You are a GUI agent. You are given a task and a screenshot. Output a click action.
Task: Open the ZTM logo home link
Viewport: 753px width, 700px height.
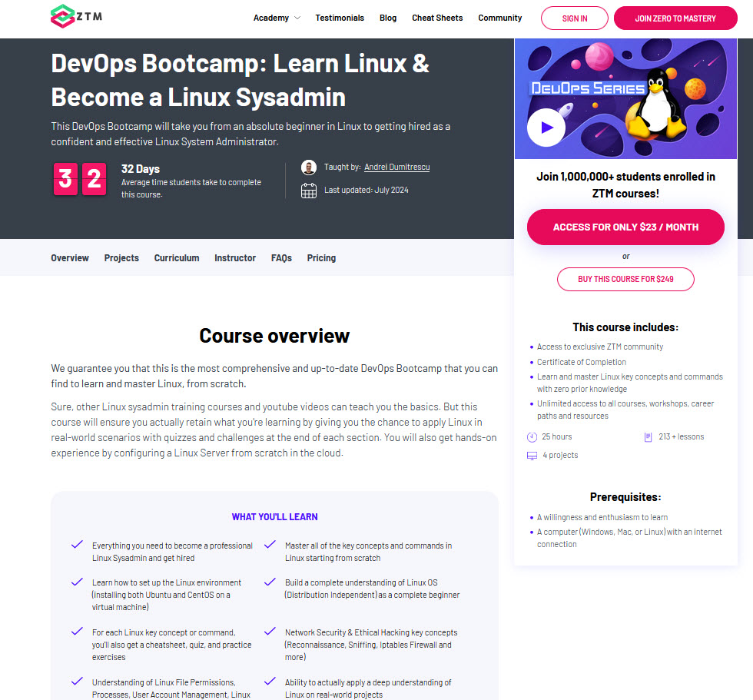(76, 16)
